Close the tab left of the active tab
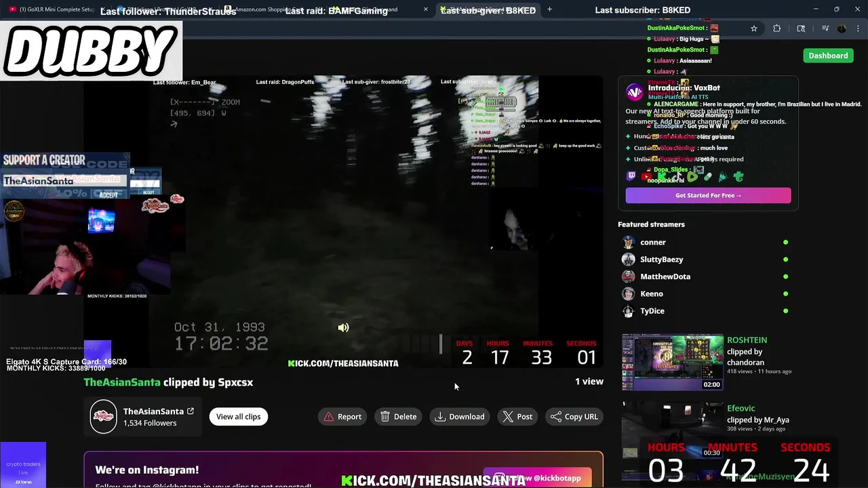This screenshot has width=868, height=488. (x=426, y=9)
